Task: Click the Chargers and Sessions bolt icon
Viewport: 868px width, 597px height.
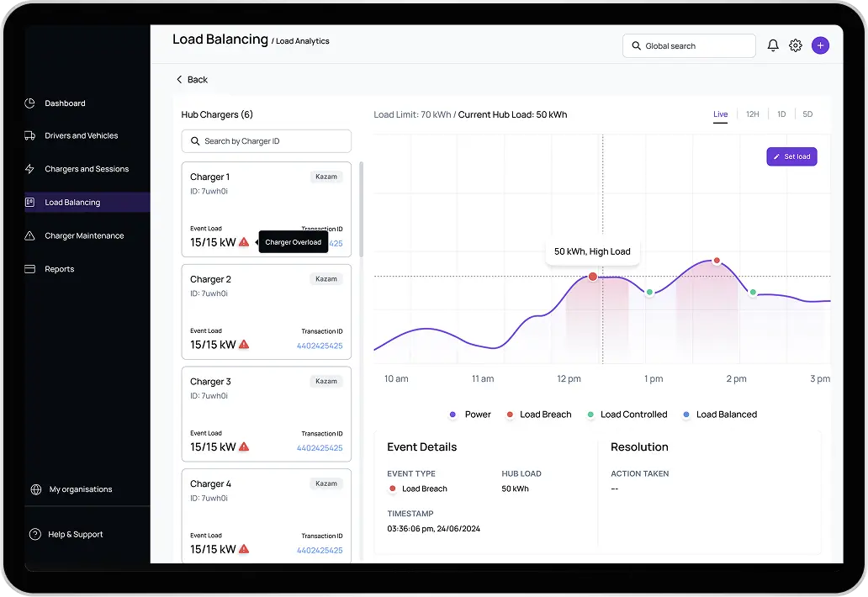Action: click(x=30, y=169)
